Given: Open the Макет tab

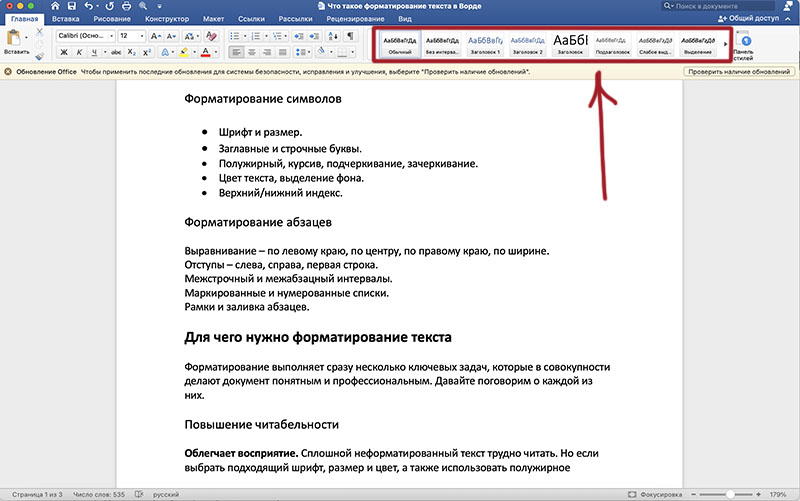Looking at the screenshot, I should click(213, 19).
